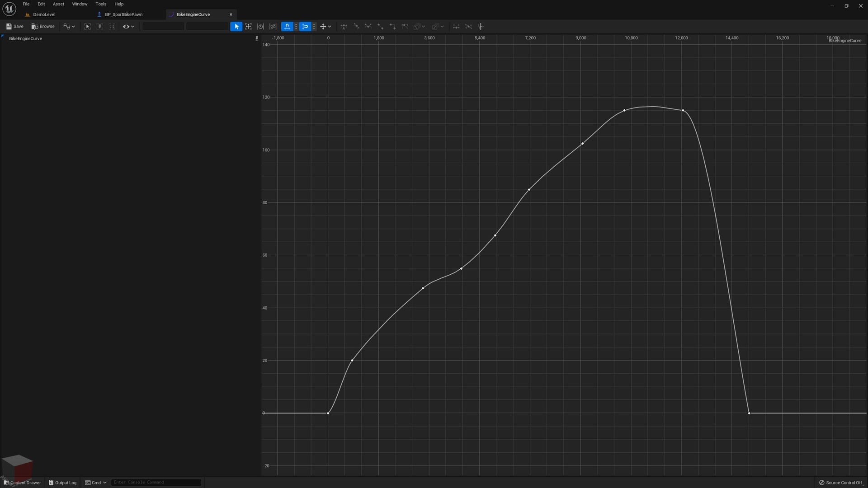Open the Asset menu
Screen dimensions: 868x488
[x=58, y=4]
